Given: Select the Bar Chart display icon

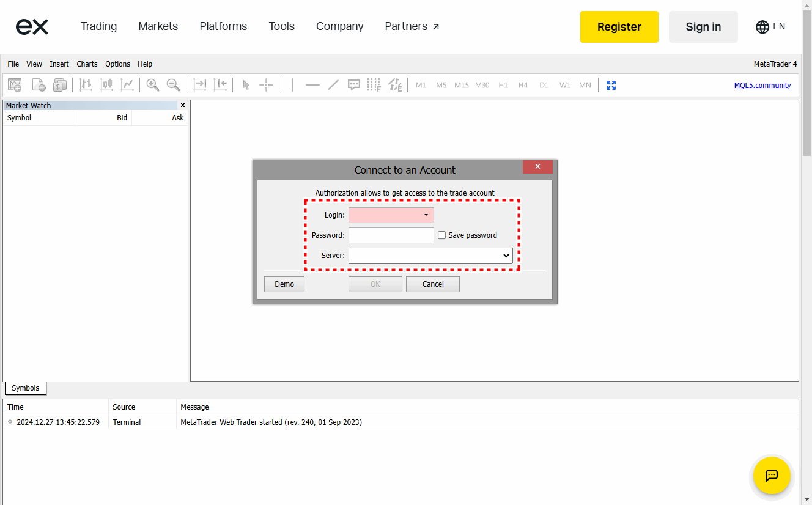Looking at the screenshot, I should (86, 85).
